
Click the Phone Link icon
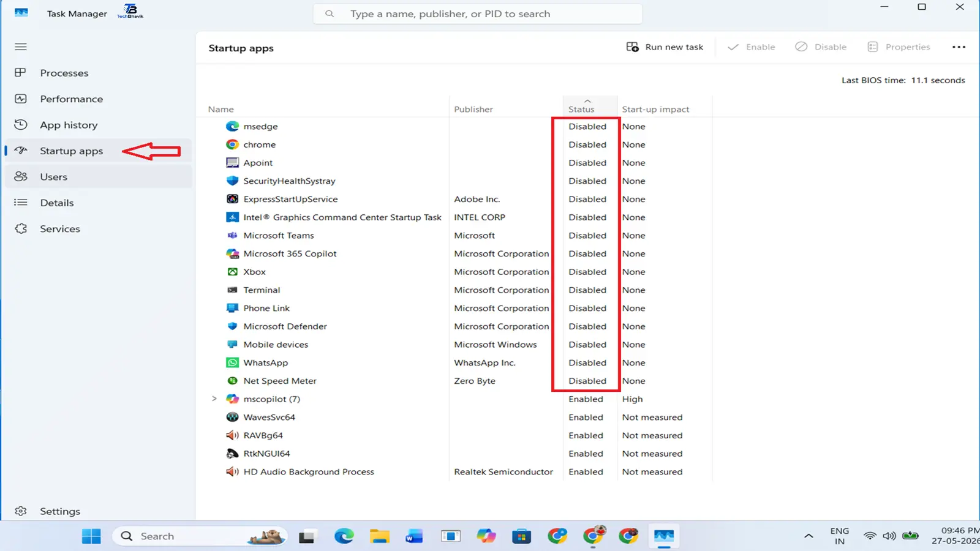coord(232,308)
